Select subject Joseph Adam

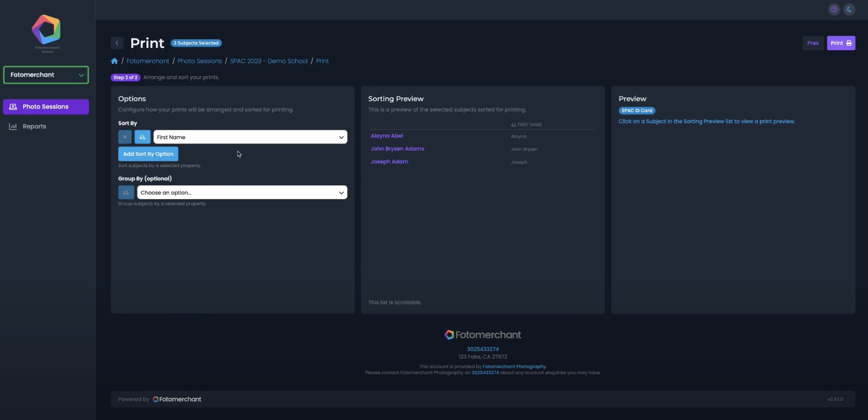[x=389, y=162]
